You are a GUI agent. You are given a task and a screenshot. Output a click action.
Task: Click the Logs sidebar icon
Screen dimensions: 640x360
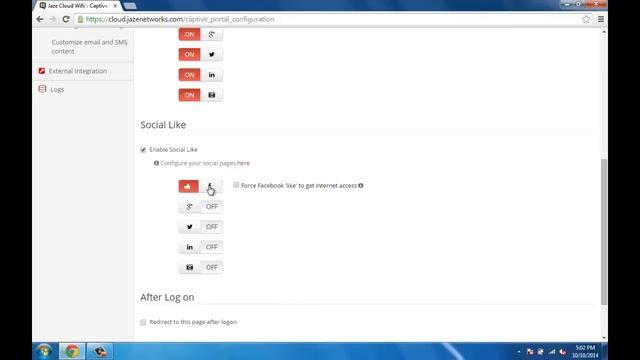42,89
